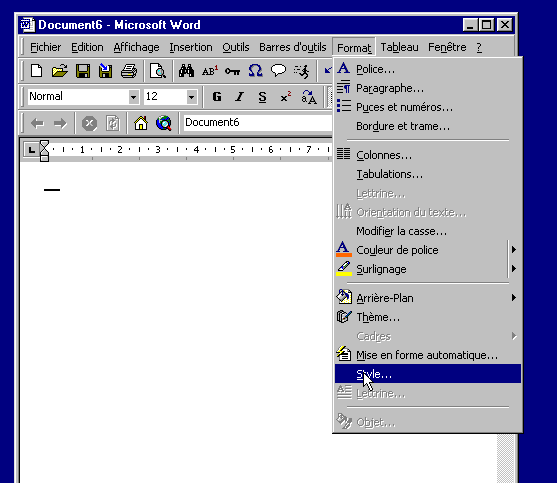Screen dimensions: 557x483
Task: Apply bold with G button
Action: coord(217,97)
